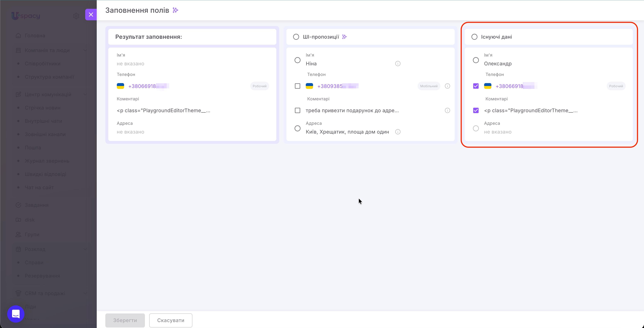Open Журнал звернень in sidebar
This screenshot has height=328, width=644.
[47, 161]
